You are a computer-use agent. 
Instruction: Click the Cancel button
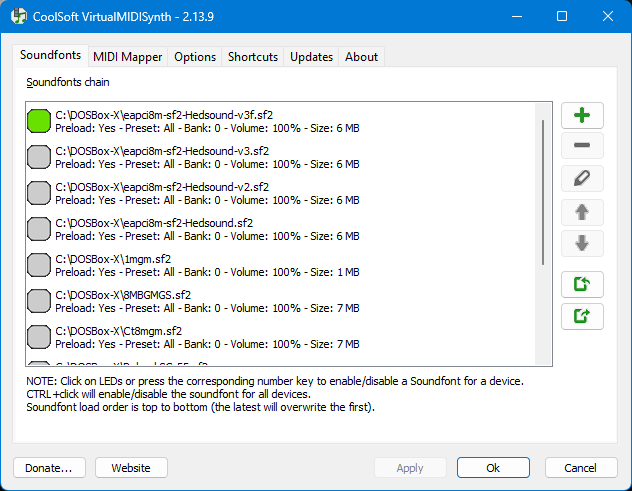[580, 468]
